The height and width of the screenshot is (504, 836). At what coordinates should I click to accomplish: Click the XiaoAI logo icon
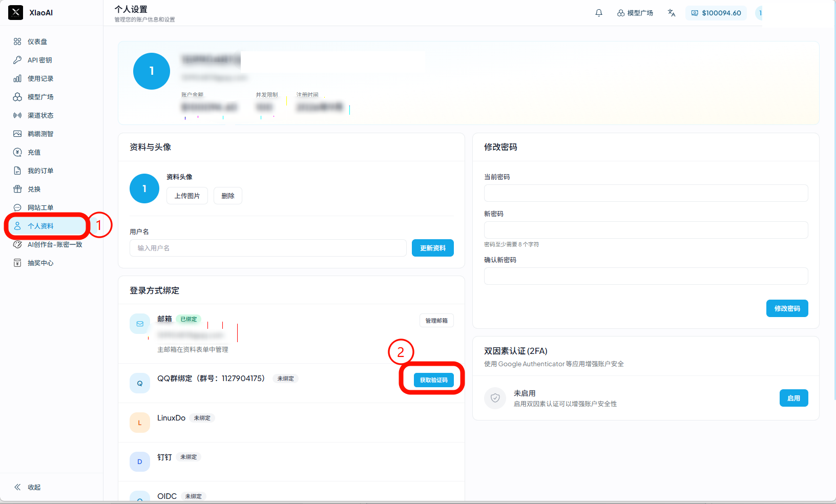tap(16, 13)
